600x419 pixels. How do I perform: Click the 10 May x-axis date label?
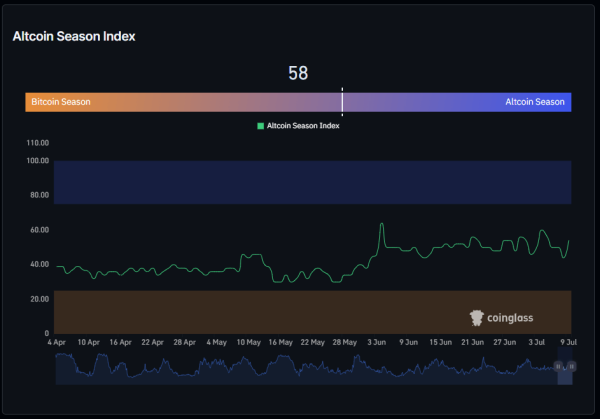point(249,342)
